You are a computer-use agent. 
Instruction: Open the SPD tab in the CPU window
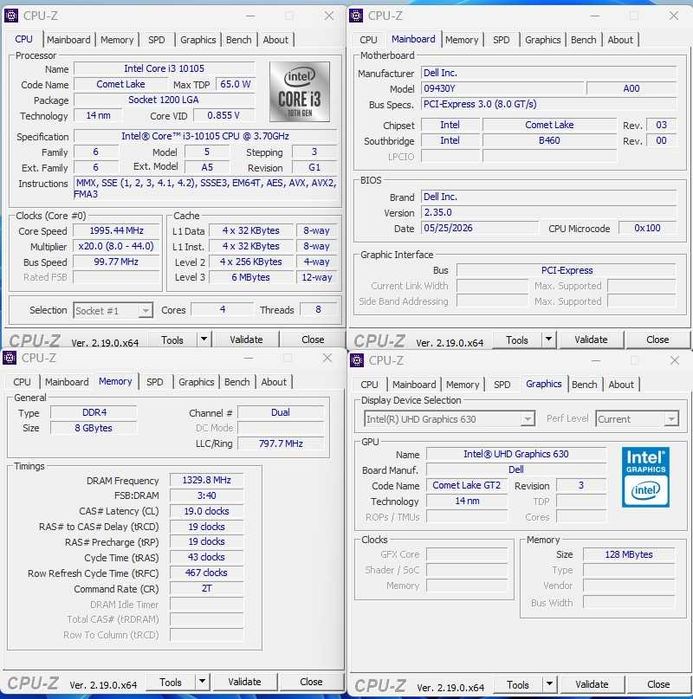click(156, 40)
